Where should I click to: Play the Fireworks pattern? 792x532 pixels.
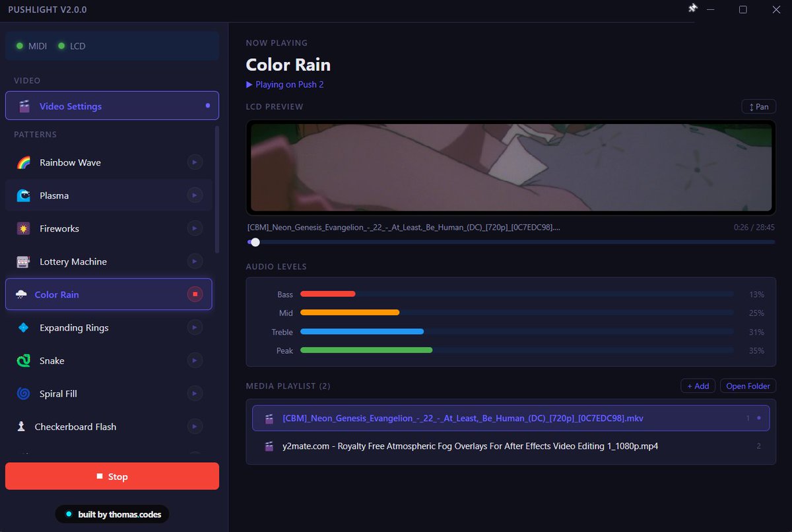(195, 228)
